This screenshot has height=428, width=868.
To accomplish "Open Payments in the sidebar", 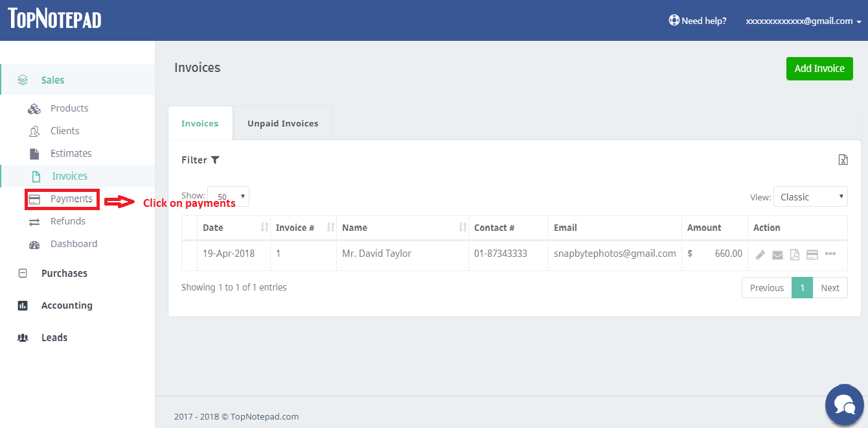I will point(71,199).
